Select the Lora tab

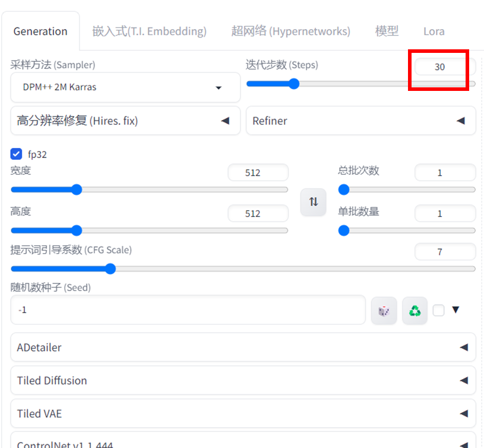click(434, 31)
